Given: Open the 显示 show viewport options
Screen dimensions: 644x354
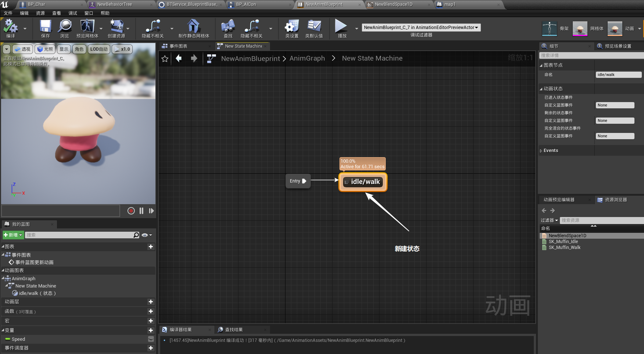Looking at the screenshot, I should point(64,49).
